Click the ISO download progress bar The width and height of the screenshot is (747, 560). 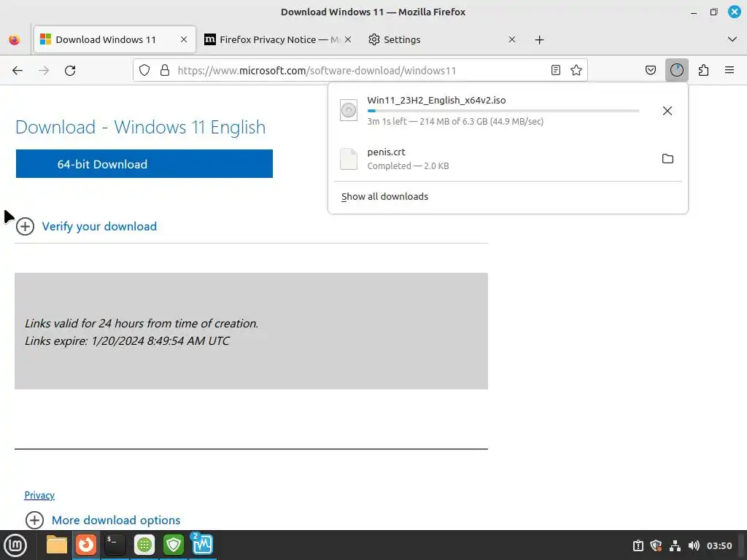(x=503, y=111)
